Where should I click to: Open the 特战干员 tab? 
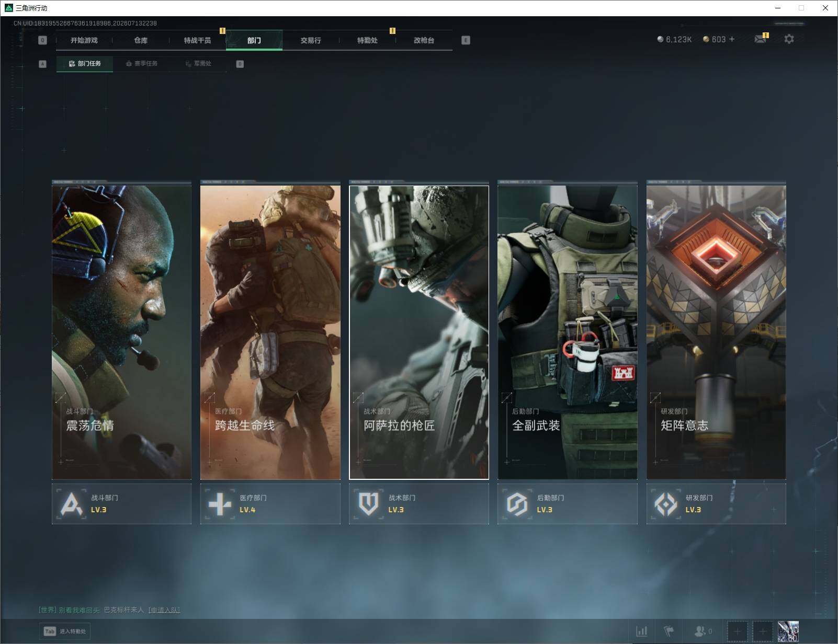197,40
